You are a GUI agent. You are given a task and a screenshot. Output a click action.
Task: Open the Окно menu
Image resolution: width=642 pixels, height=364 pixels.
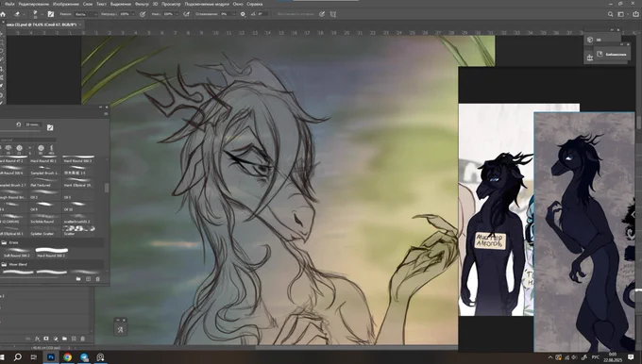(x=238, y=4)
